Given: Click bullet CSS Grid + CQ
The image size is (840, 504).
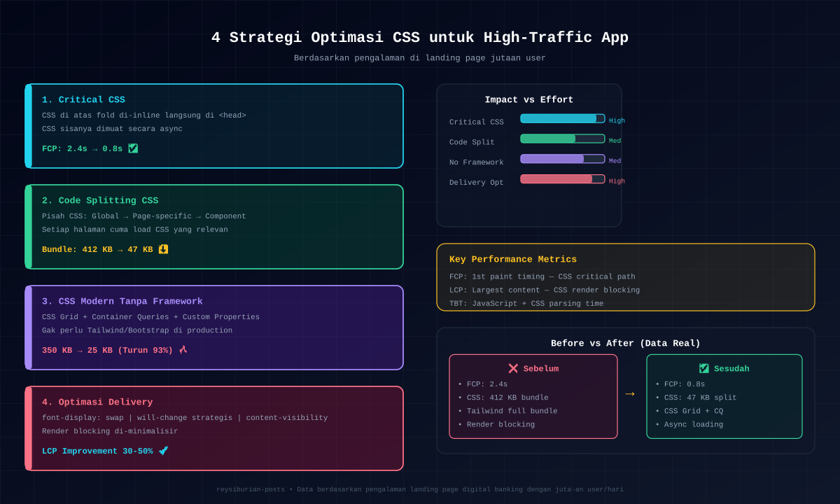Looking at the screenshot, I should (x=689, y=411).
